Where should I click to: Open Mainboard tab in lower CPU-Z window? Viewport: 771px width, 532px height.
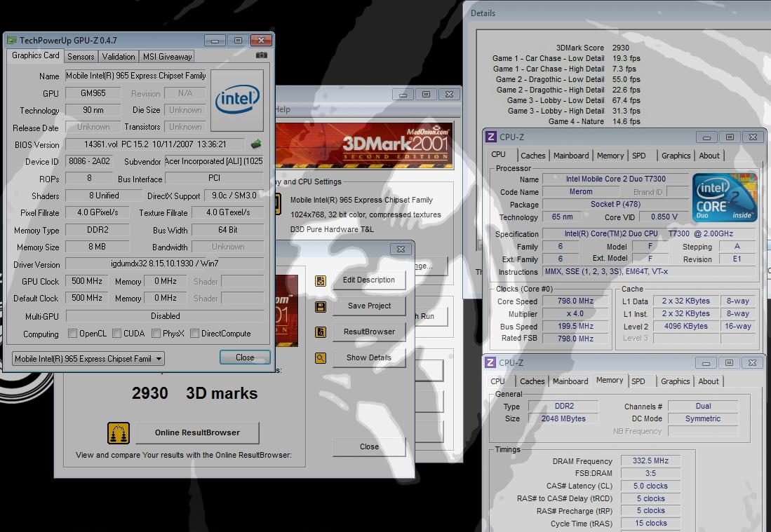click(570, 381)
